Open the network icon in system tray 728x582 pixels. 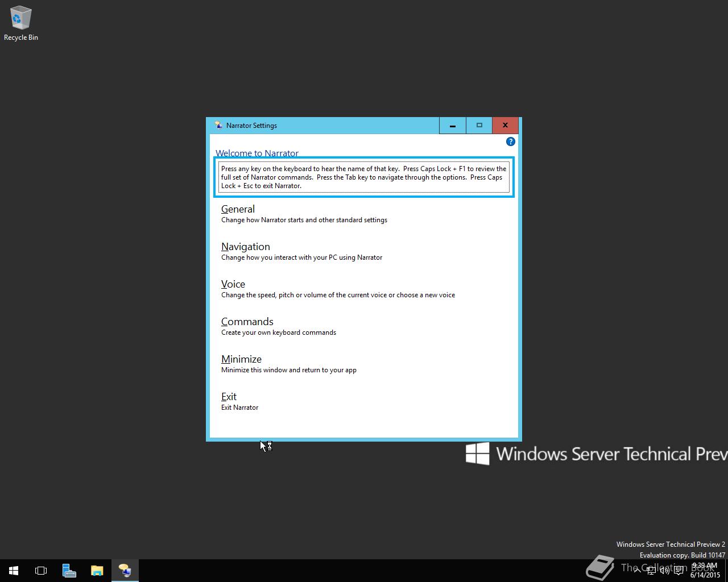[652, 571]
